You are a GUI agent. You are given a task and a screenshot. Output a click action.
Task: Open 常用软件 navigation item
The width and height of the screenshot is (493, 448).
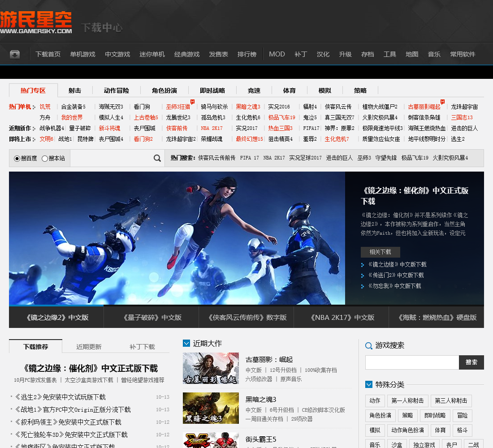click(x=463, y=54)
